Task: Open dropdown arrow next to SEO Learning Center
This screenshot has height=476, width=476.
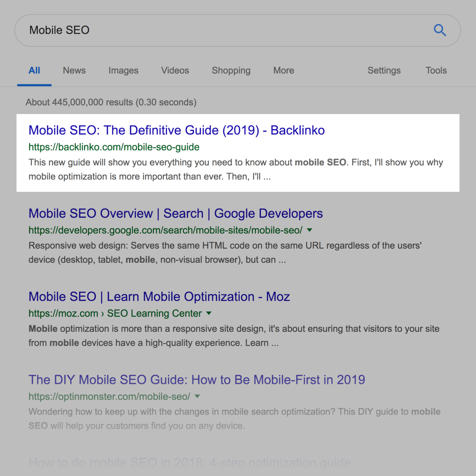Action: [209, 313]
